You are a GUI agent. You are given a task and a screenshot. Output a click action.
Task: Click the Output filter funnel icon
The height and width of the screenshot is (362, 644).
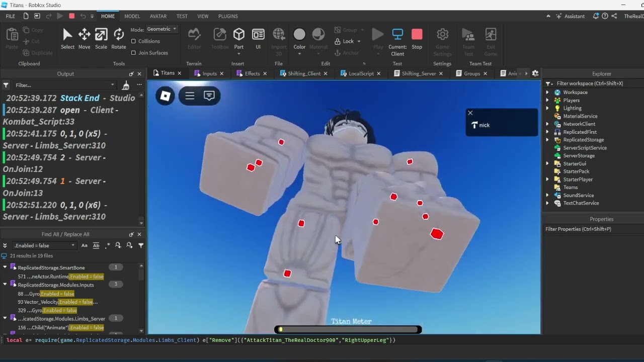(x=6, y=85)
